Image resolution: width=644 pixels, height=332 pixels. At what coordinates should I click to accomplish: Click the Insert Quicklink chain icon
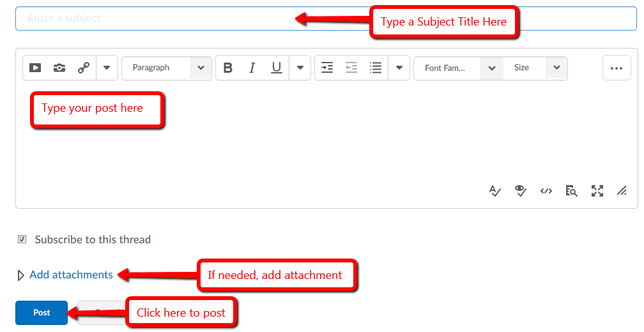point(84,68)
